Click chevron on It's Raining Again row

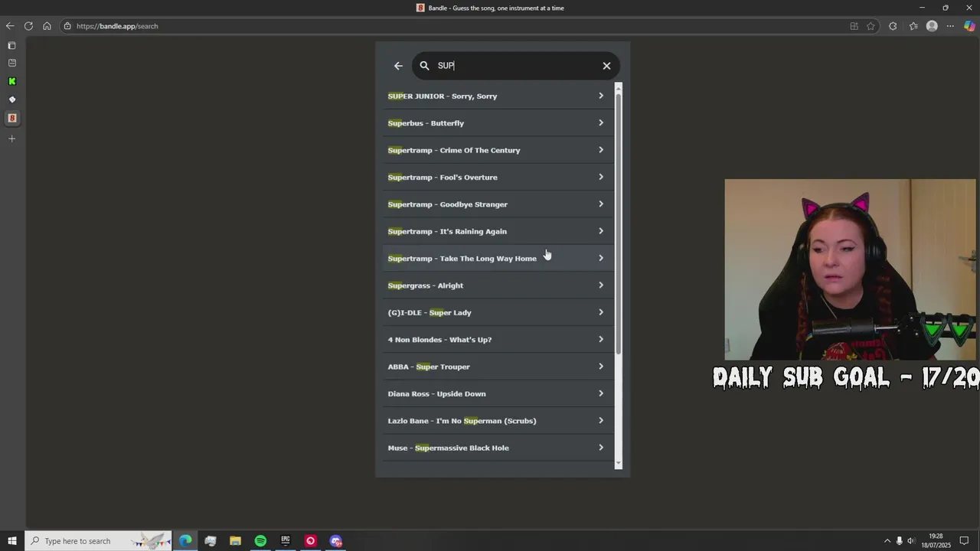601,231
